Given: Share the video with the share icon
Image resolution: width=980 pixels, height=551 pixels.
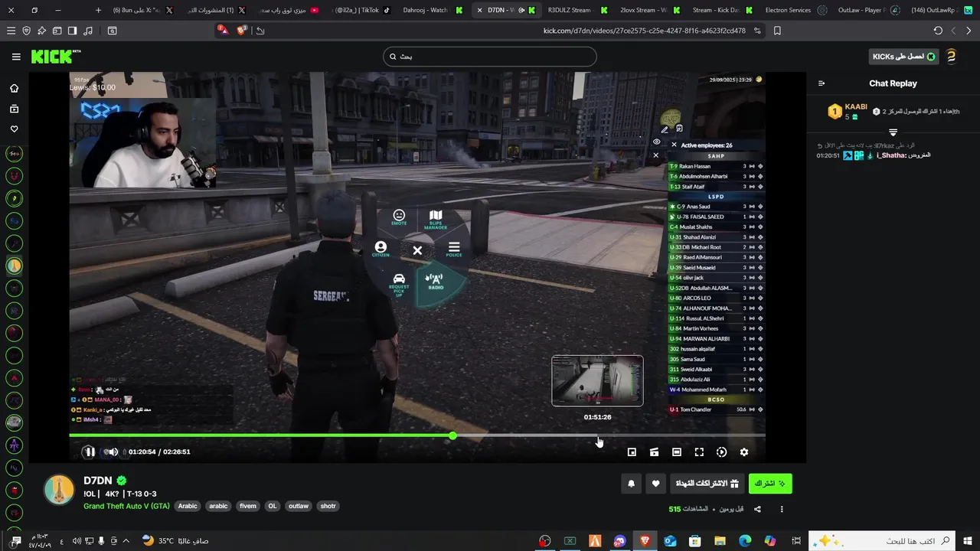Looking at the screenshot, I should point(757,509).
